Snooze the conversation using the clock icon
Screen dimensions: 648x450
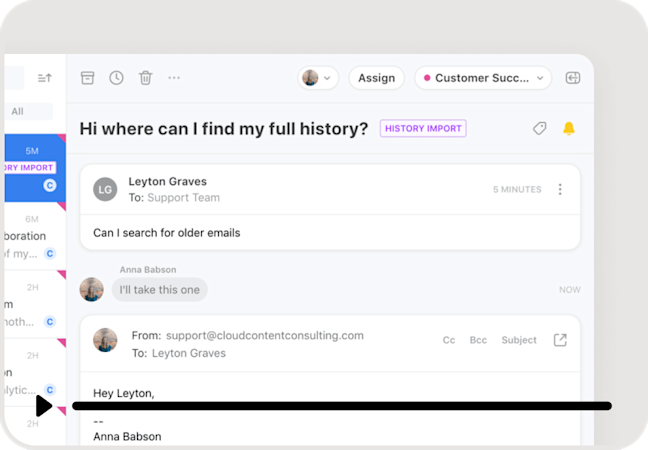pyautogui.click(x=116, y=78)
